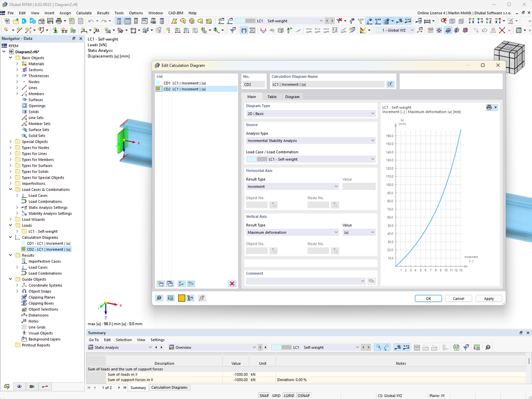Open the Calculate menu
Viewport: 532px width, 399px height.
pos(83,12)
